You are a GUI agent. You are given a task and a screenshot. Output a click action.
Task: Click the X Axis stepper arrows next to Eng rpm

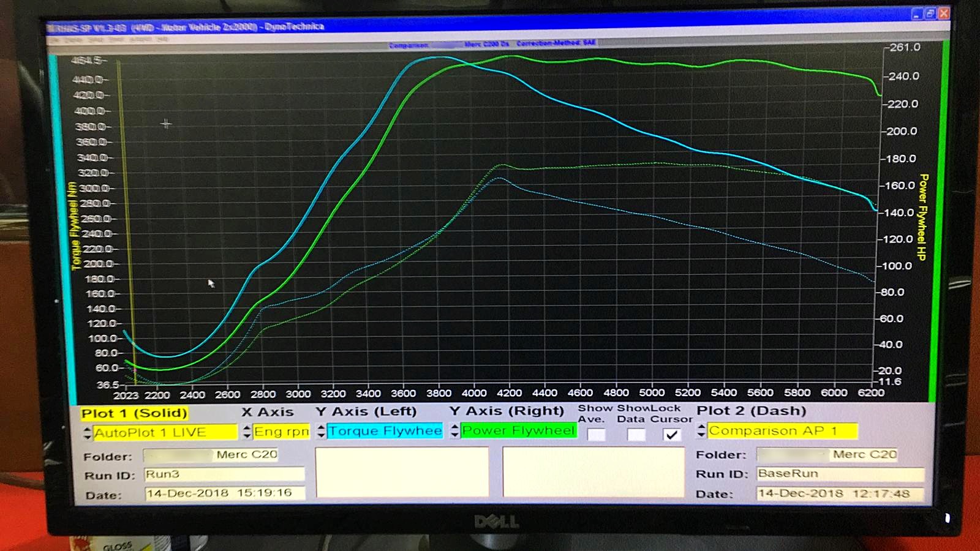tap(247, 432)
